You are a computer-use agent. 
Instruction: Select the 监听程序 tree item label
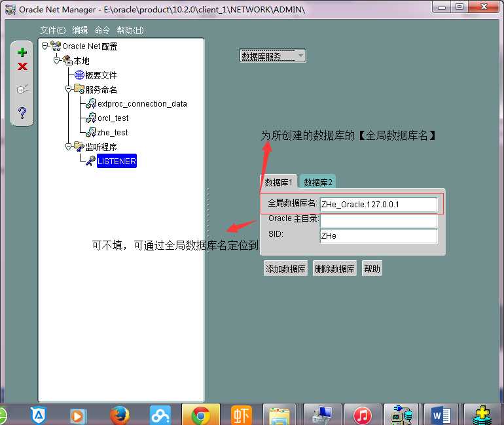[x=101, y=146]
